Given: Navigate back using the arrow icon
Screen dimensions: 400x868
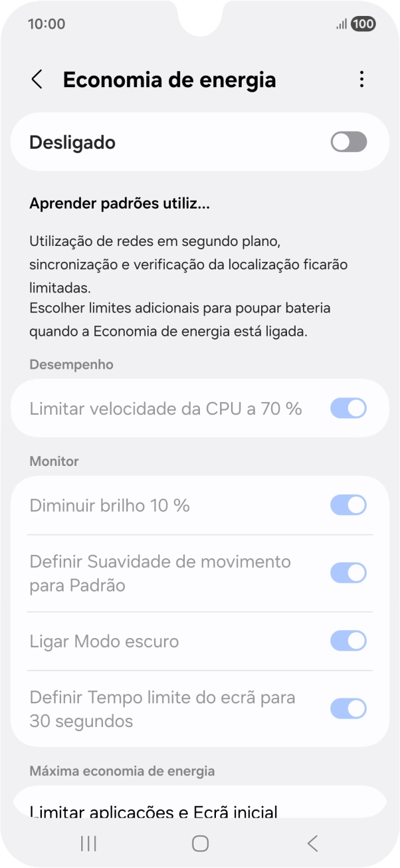Looking at the screenshot, I should click(x=37, y=79).
